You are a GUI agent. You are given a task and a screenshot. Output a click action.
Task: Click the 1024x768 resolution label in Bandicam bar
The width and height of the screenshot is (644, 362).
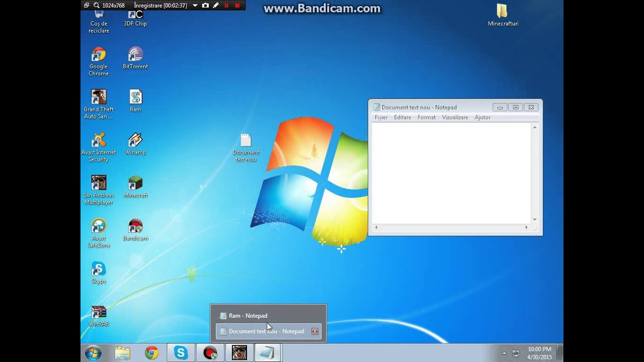[113, 6]
